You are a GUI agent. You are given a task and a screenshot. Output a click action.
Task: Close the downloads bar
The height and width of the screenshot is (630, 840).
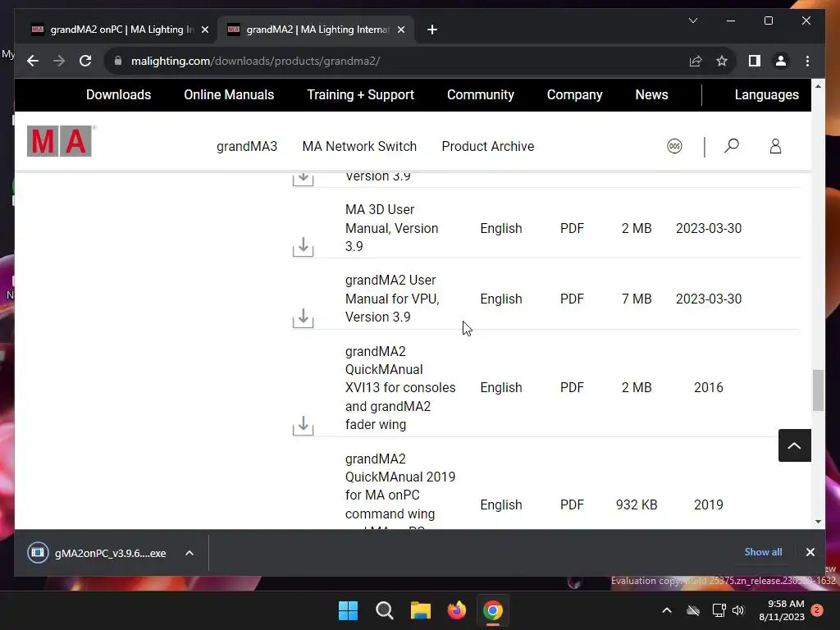(x=810, y=552)
